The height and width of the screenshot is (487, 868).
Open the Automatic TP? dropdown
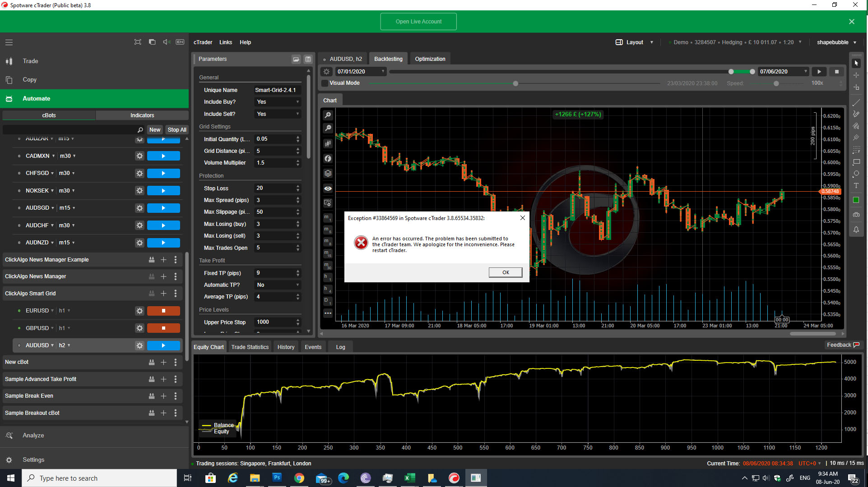(x=278, y=285)
